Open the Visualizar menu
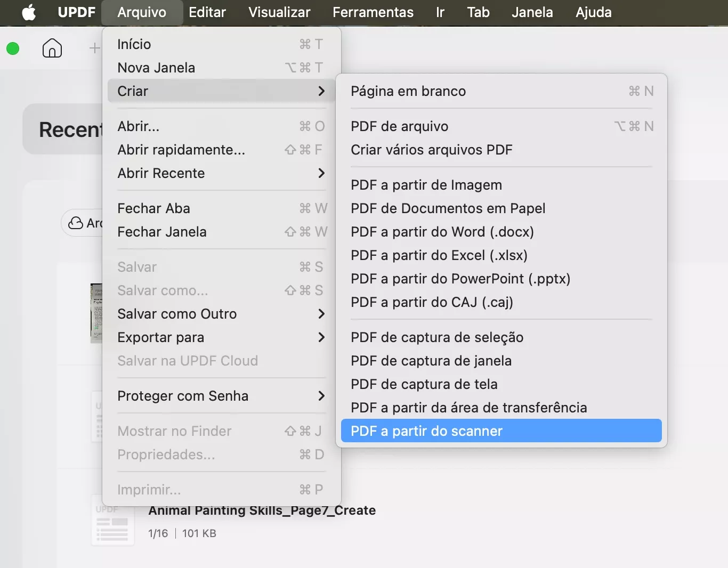The width and height of the screenshot is (728, 568). [279, 12]
